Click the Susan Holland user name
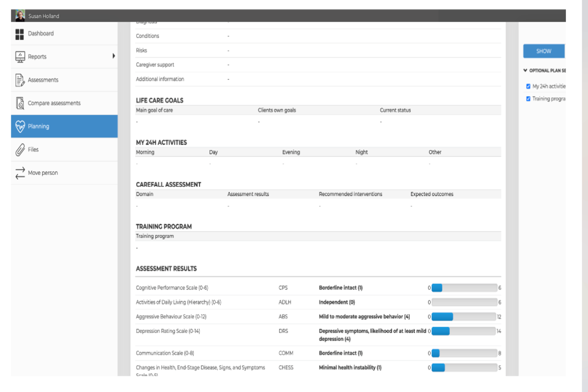588x392 pixels. [44, 16]
